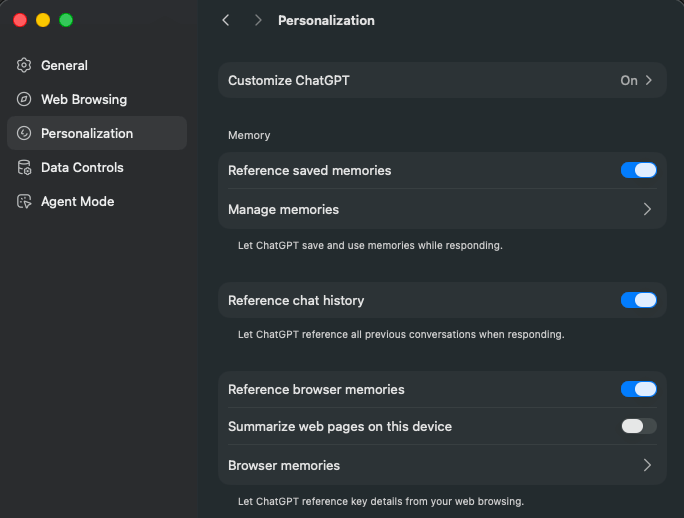Click the green full-screen window button
Screen dimensions: 684x518
coord(66,20)
